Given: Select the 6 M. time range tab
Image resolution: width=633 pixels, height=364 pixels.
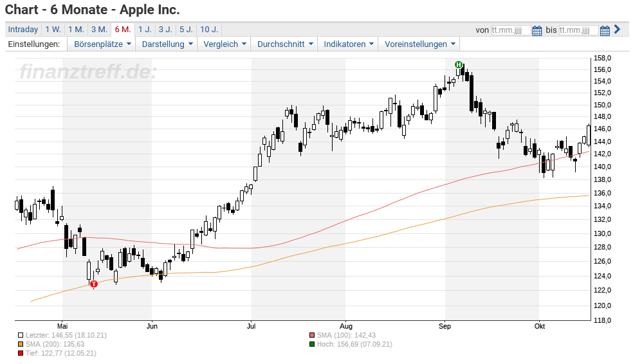Looking at the screenshot, I should [x=123, y=30].
